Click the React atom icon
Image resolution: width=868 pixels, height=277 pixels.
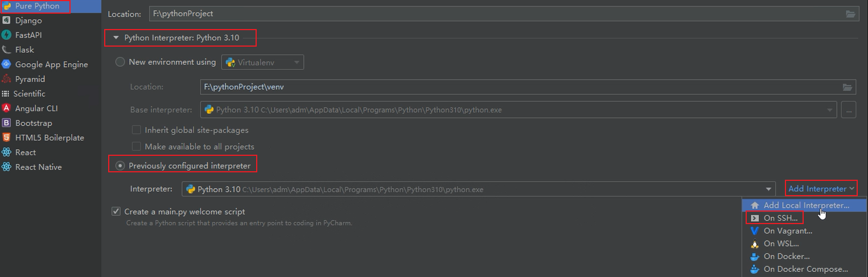tap(6, 152)
